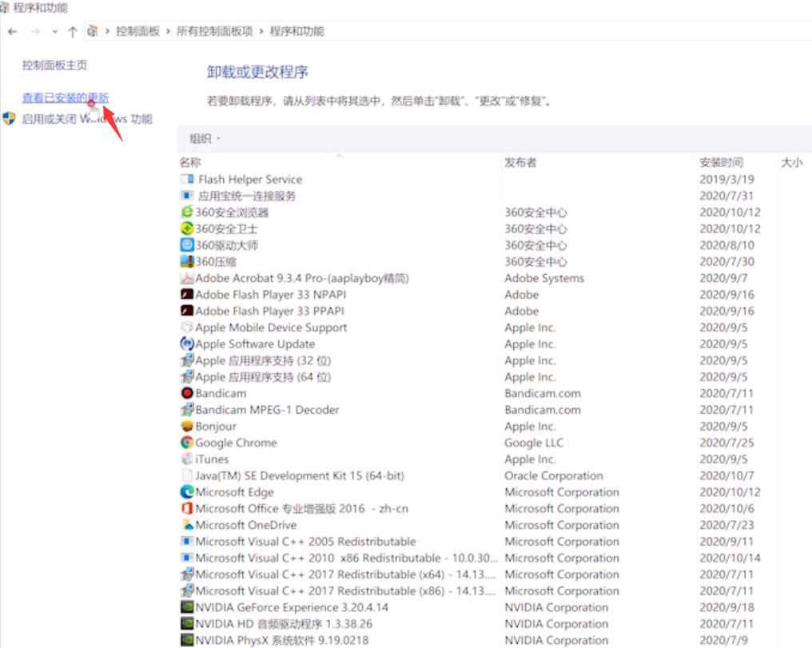The image size is (812, 648).
Task: Select the 360安全卫士 icon
Action: click(186, 229)
